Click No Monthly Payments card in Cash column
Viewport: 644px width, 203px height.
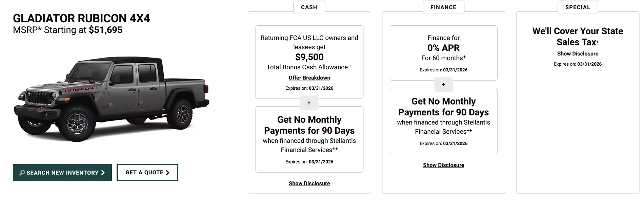click(x=309, y=139)
